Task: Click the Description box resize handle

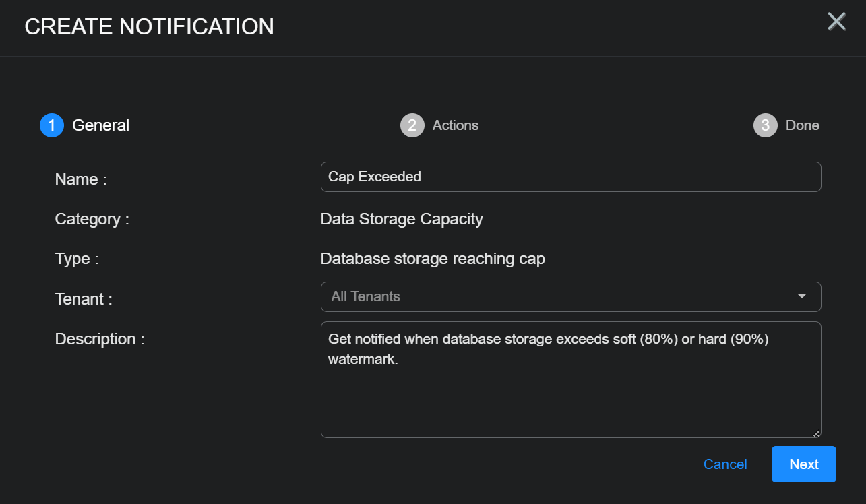Action: point(817,433)
